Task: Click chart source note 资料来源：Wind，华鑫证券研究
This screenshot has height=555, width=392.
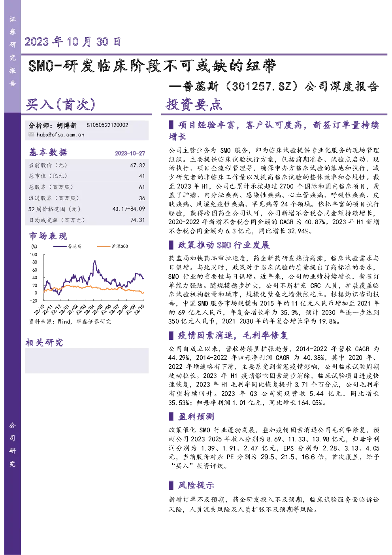Action: 70,322
